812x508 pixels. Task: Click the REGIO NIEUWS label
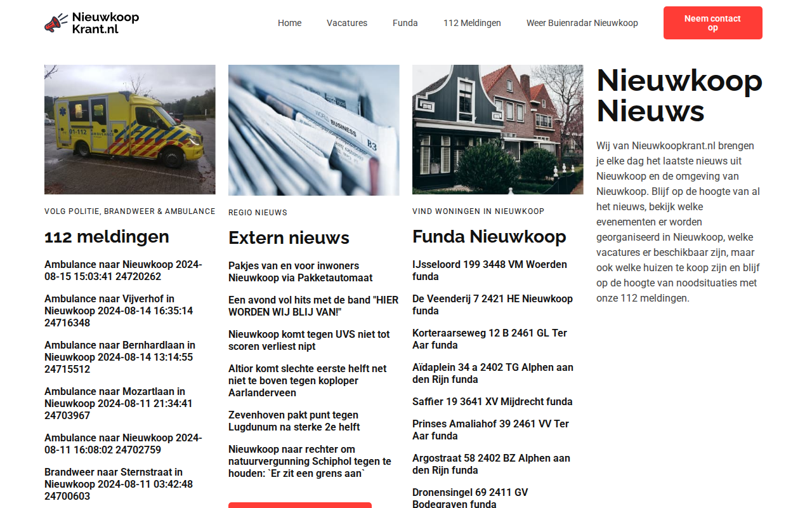click(x=258, y=213)
